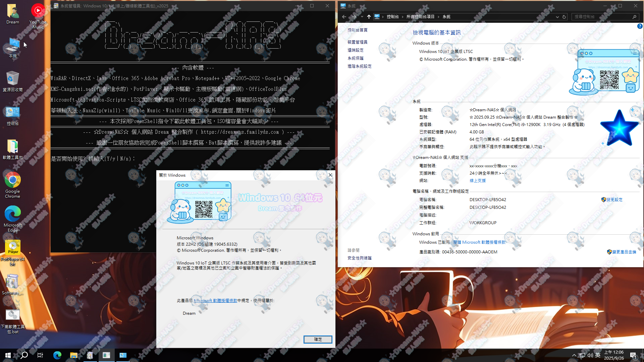The height and width of the screenshot is (362, 644).
Task: Click the help icon in the System window
Action: click(640, 26)
